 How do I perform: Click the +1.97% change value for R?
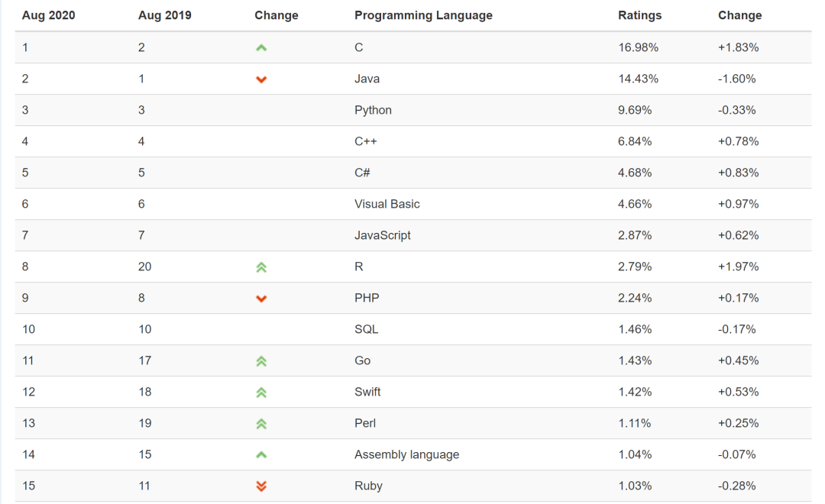click(738, 267)
